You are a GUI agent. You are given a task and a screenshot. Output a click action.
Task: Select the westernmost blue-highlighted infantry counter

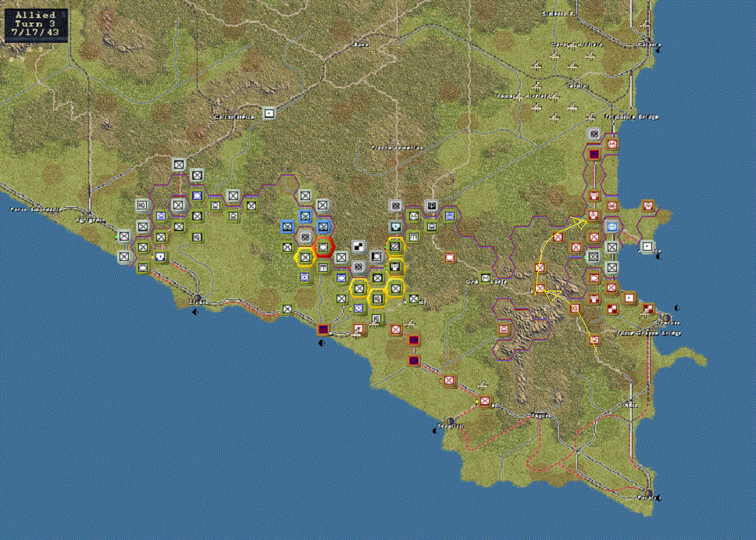click(287, 226)
